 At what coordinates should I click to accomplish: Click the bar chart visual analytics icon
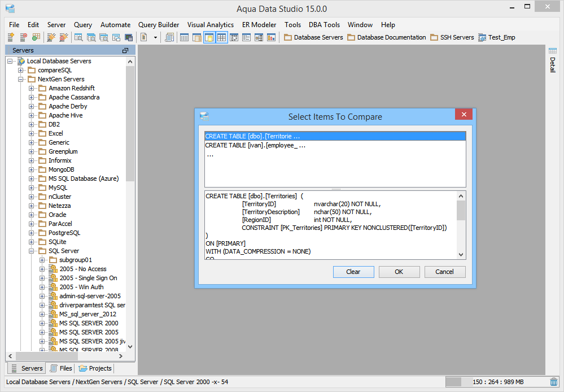pos(271,37)
